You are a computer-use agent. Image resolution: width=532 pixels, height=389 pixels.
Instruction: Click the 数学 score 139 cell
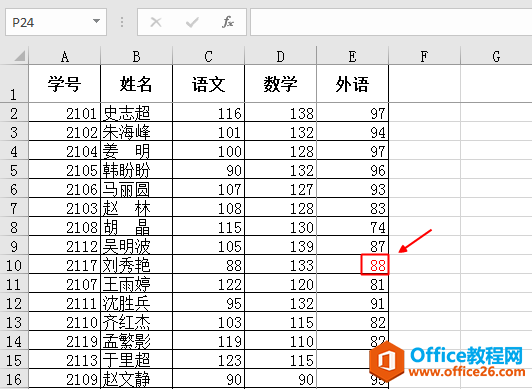point(280,245)
